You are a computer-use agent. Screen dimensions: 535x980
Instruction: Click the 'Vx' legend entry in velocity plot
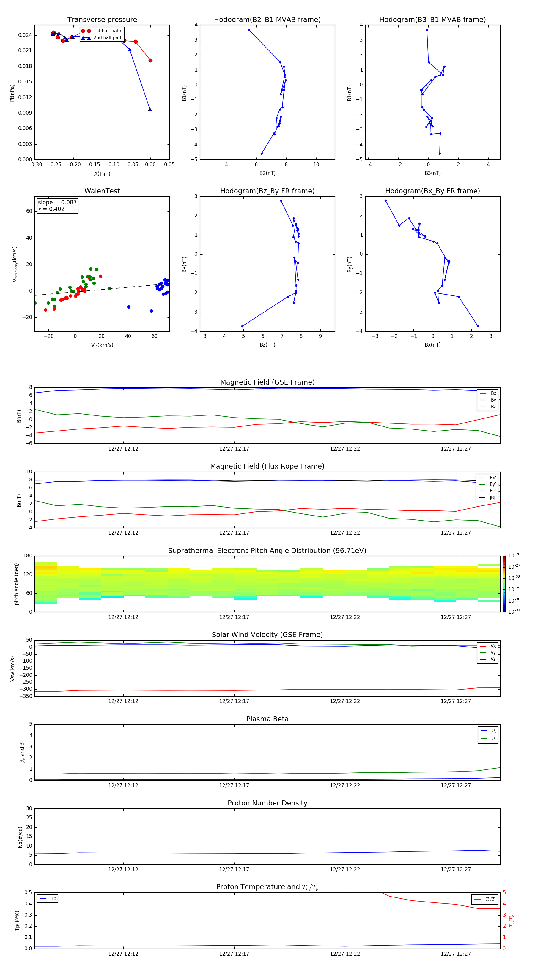488,647
